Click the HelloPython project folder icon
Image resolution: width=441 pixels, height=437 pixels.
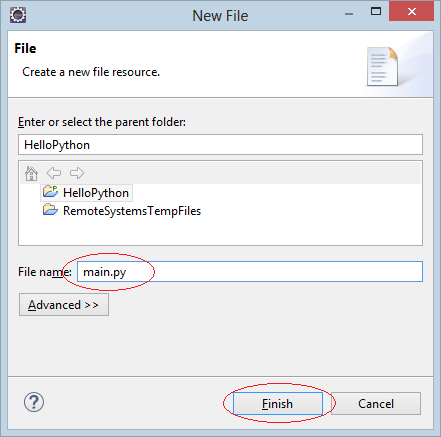tap(50, 192)
